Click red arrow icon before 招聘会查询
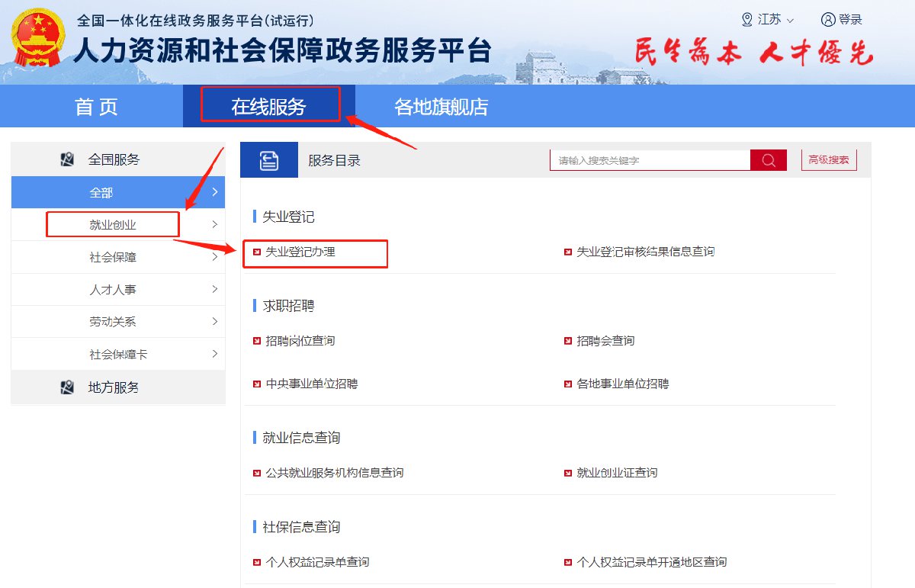915x588 pixels. (x=568, y=341)
